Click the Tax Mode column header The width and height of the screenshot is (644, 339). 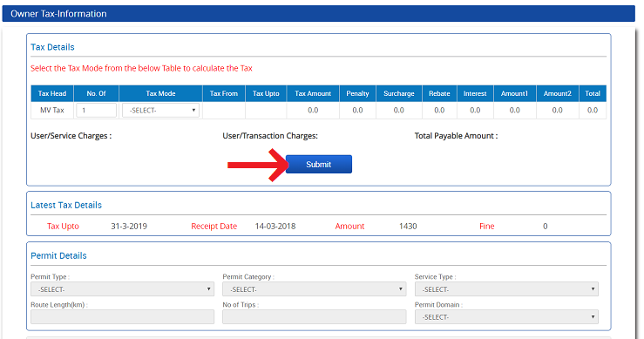click(160, 94)
